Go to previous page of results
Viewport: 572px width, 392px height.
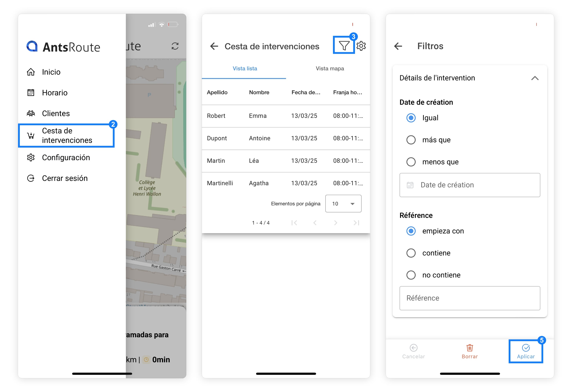coord(315,223)
